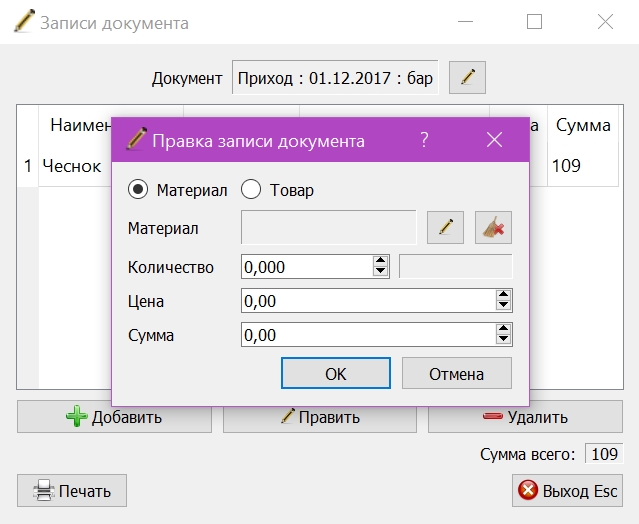Viewport: 639px width, 524px height.
Task: Increase Количество with the up arrow
Action: click(x=381, y=261)
